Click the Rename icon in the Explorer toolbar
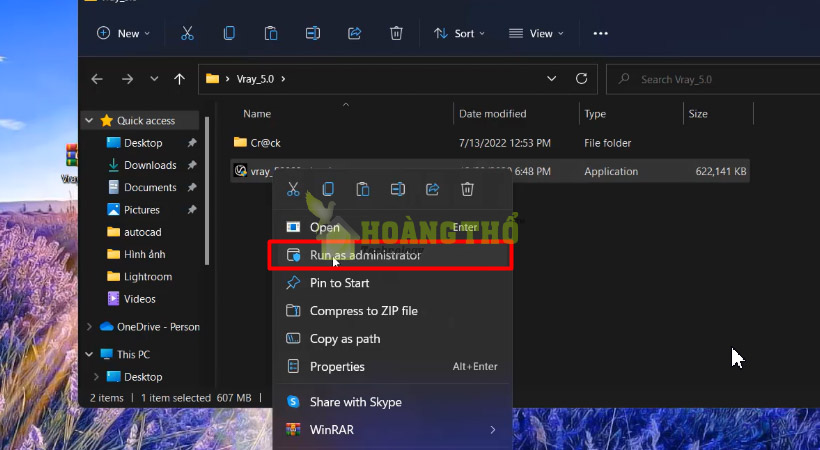The image size is (820, 450). point(313,33)
